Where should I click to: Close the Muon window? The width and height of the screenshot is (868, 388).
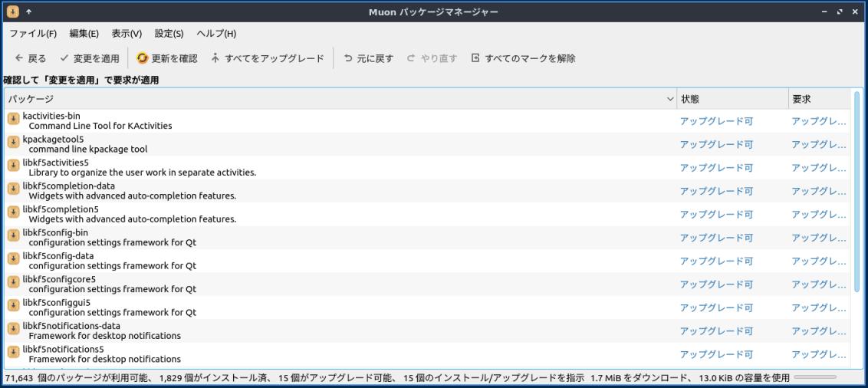point(856,11)
